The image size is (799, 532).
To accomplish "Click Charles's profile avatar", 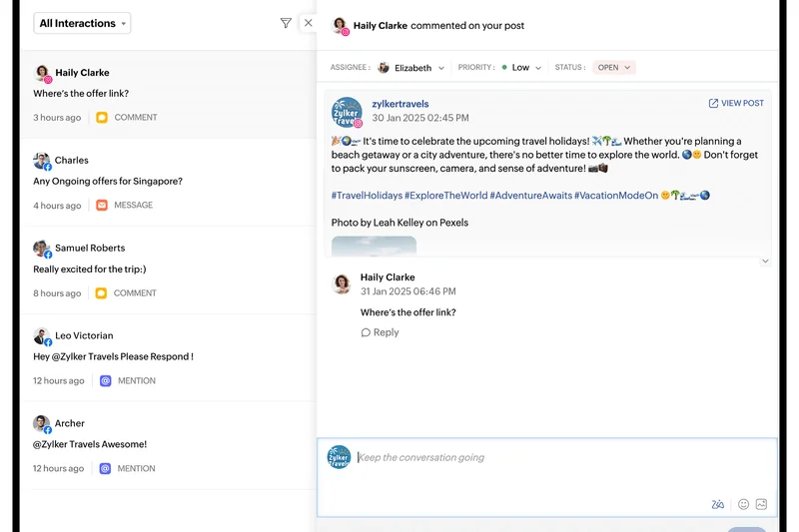I will (x=42, y=161).
